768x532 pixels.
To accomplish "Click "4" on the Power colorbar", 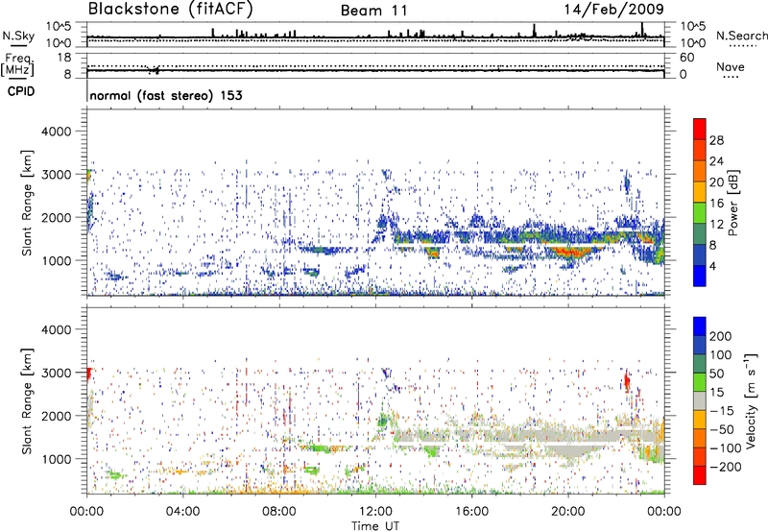I will [713, 266].
